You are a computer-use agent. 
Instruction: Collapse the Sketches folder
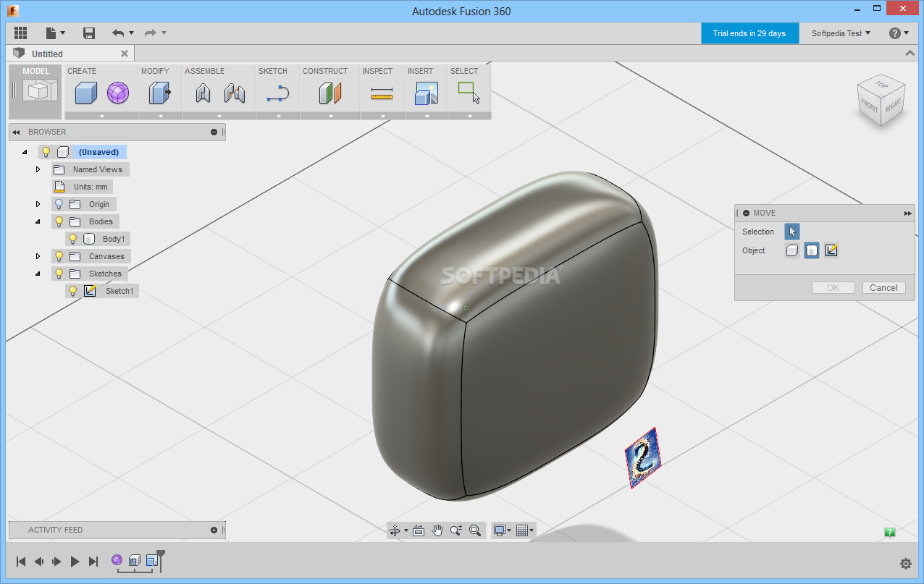point(38,274)
